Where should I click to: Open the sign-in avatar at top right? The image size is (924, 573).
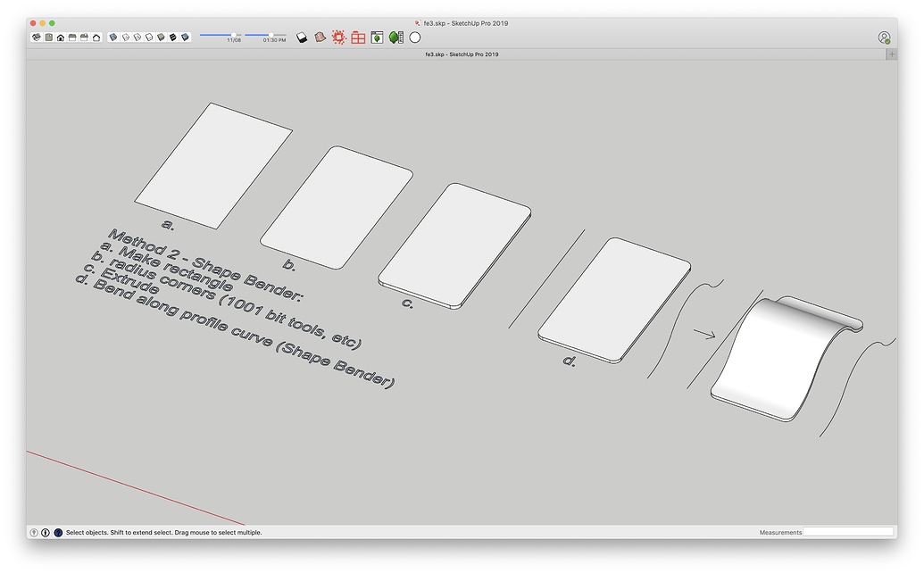point(884,37)
